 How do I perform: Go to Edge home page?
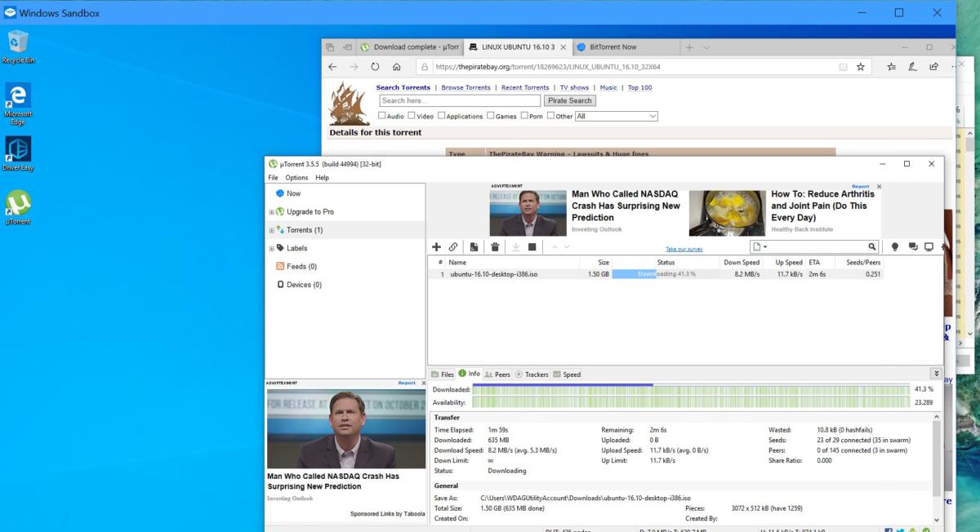coord(397,67)
